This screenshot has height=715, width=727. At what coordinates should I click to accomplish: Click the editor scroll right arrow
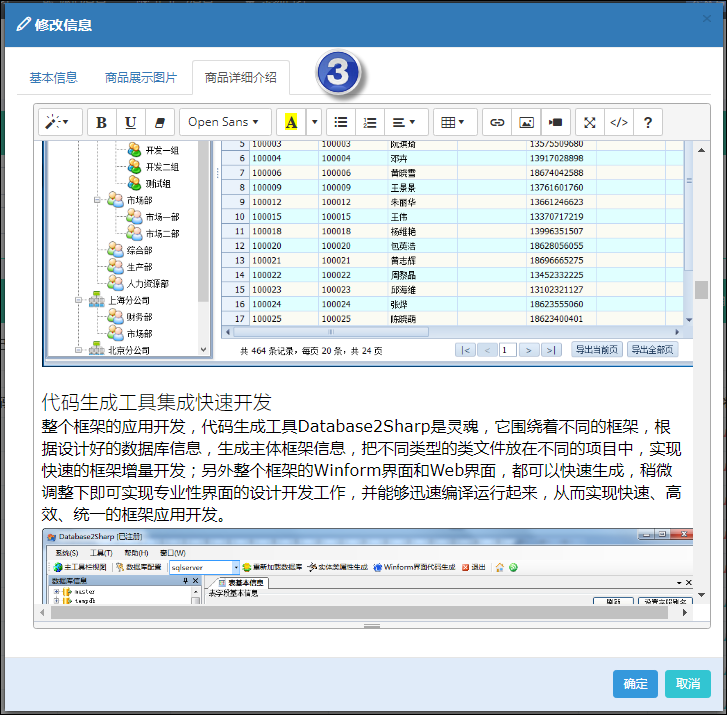tap(685, 613)
